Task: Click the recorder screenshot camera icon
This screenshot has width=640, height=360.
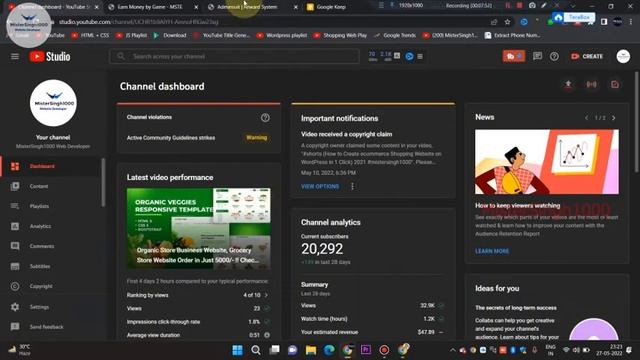Action: (532, 6)
